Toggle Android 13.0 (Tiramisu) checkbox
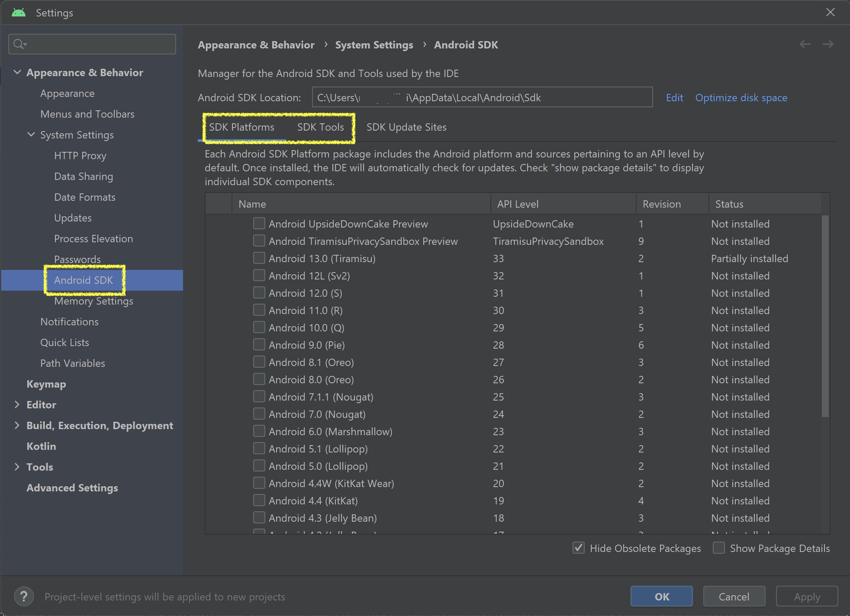 pos(259,258)
